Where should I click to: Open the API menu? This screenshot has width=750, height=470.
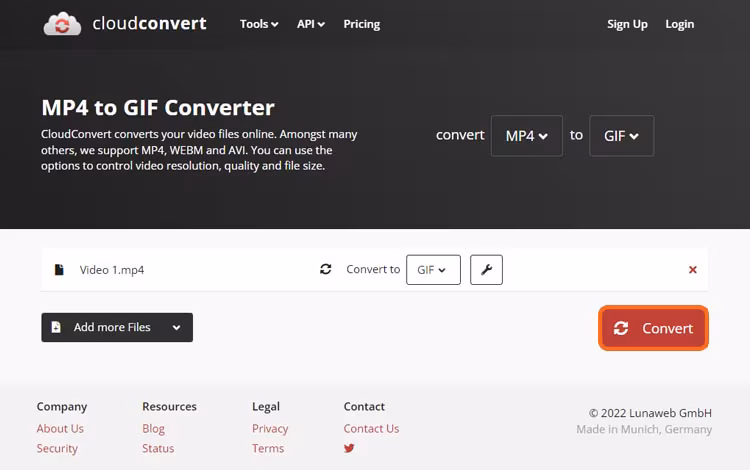click(x=310, y=24)
